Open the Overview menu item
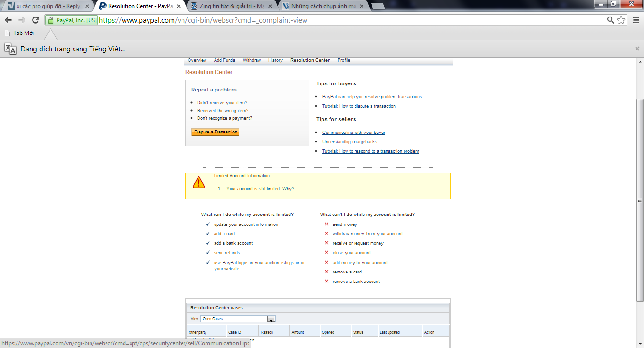This screenshot has height=348, width=644. [197, 60]
